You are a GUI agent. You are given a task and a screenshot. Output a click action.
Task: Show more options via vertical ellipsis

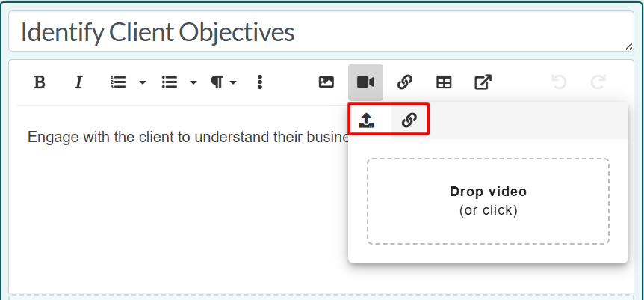pos(259,82)
